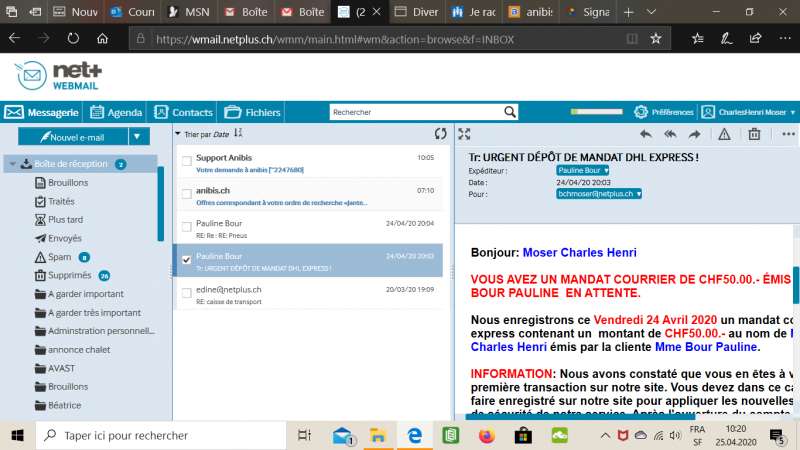Switch to the MSN browser tab

(189, 12)
